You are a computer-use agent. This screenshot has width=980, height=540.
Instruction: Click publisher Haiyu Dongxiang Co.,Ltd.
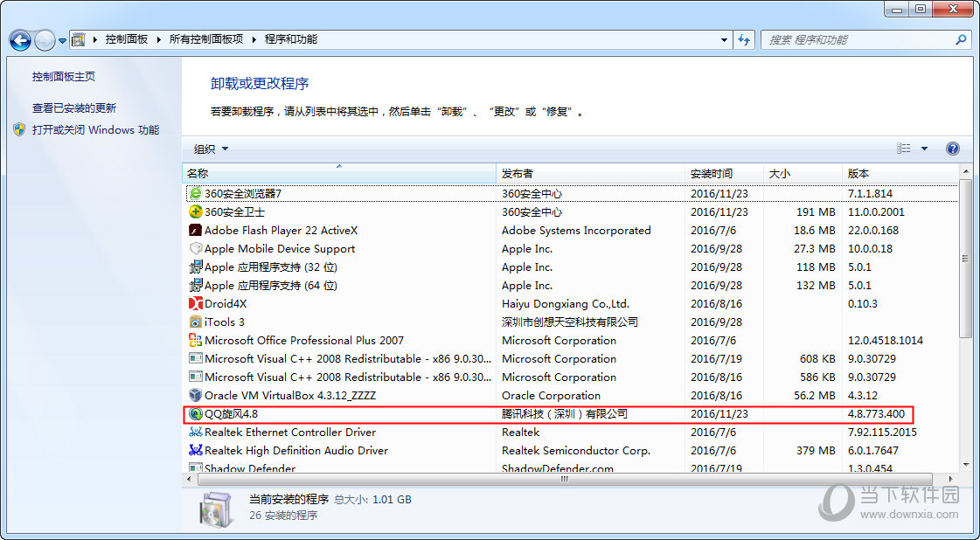tap(565, 304)
